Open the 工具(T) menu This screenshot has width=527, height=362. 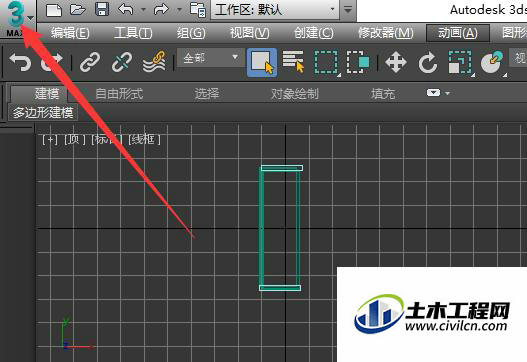133,33
